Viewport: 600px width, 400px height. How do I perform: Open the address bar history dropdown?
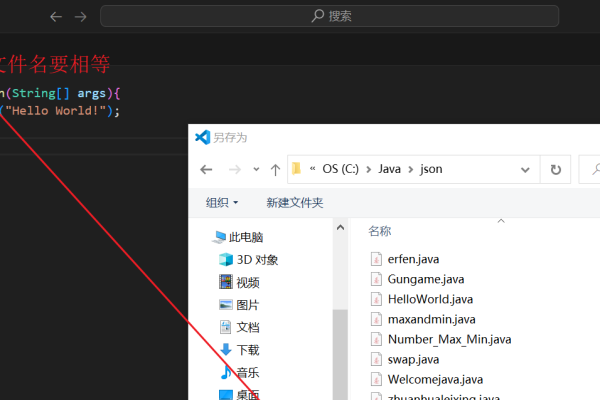525,170
